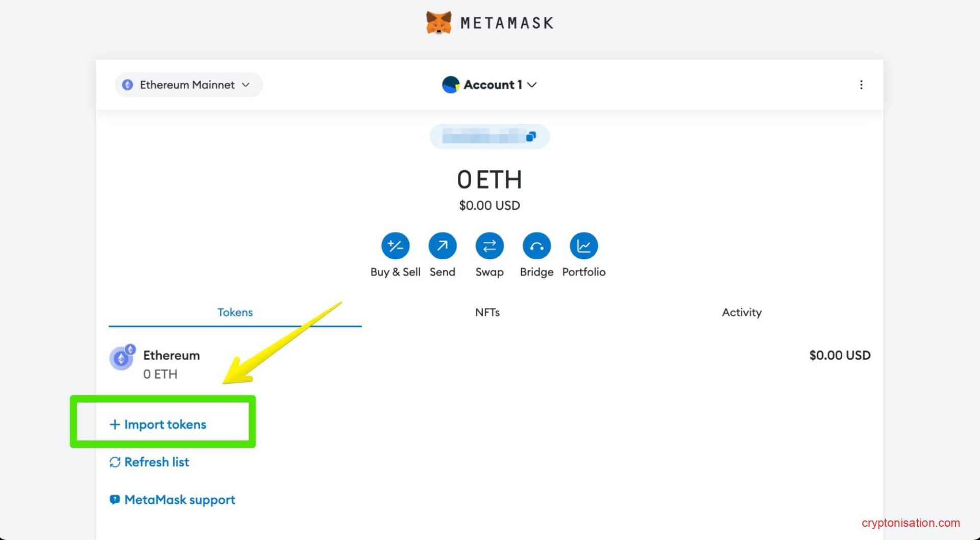Open the MetaMask support link

click(x=173, y=500)
